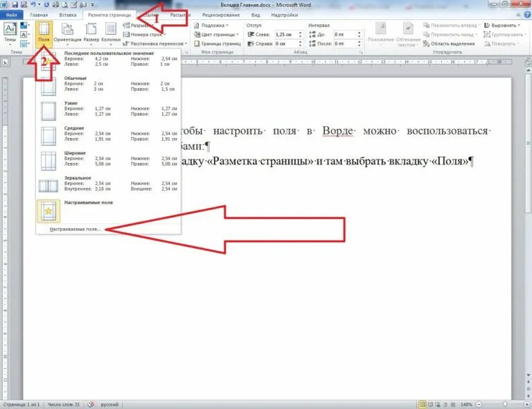Click the Ориентация page orientation button

tap(67, 34)
